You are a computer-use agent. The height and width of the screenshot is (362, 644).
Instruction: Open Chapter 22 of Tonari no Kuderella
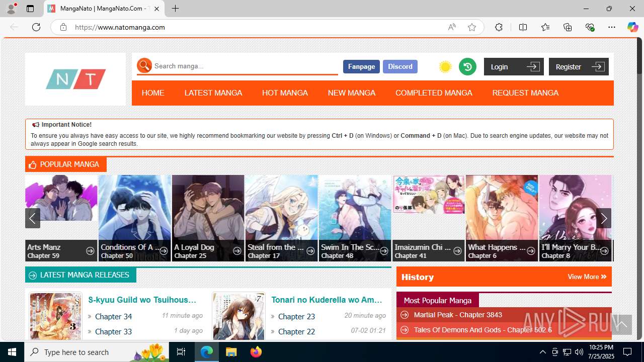tap(296, 331)
